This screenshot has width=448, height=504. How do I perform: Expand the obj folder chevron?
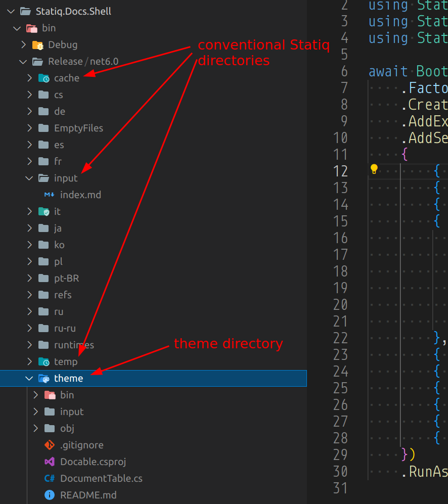(x=36, y=429)
